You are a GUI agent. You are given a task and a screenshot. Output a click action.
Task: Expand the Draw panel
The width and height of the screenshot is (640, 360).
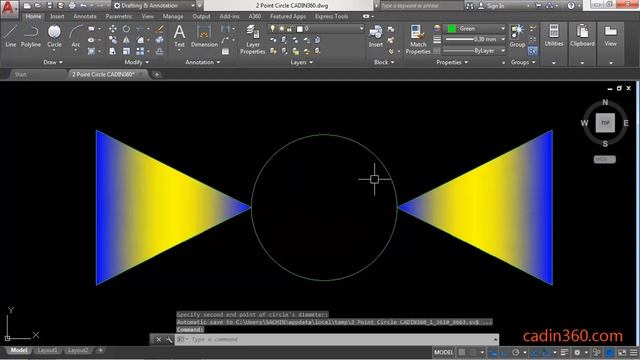(53, 62)
